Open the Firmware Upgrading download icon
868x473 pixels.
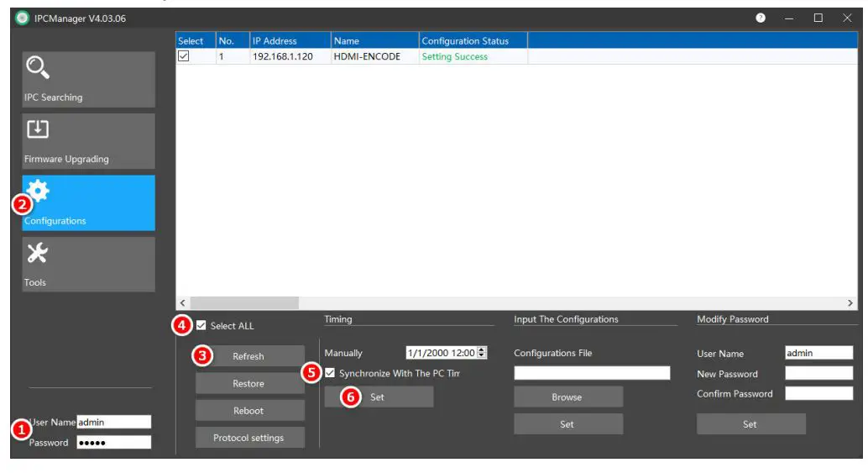pyautogui.click(x=39, y=129)
